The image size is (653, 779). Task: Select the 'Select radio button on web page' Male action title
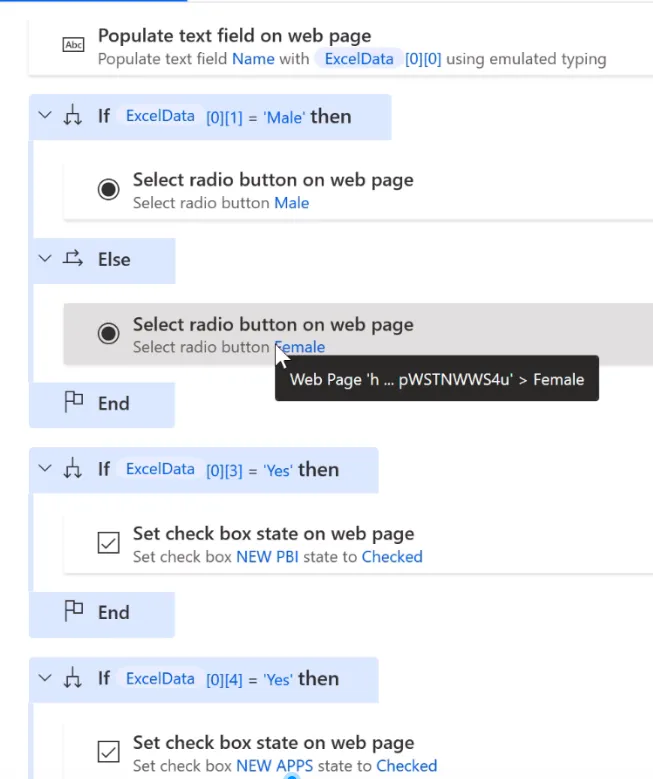tap(273, 180)
